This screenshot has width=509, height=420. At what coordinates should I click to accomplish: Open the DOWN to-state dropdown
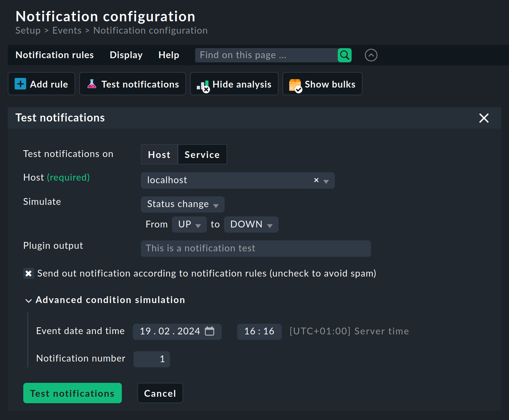251,225
